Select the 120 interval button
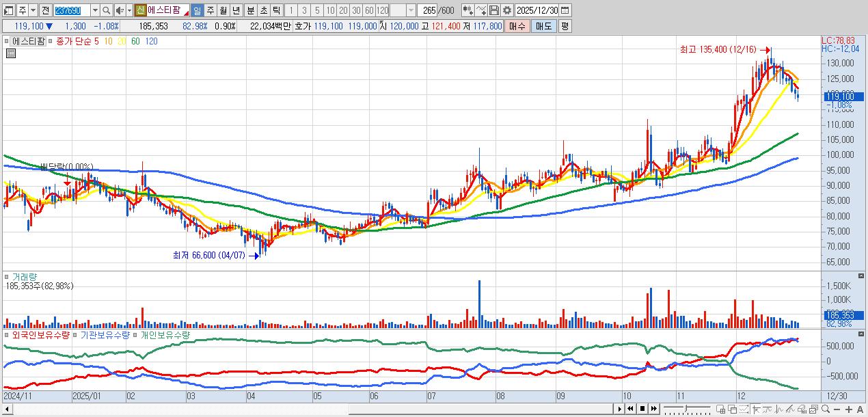This screenshot has height=417, width=868. (x=382, y=10)
